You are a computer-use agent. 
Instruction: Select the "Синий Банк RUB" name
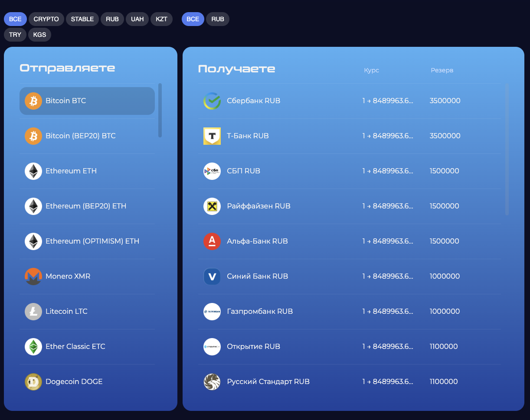pos(258,276)
